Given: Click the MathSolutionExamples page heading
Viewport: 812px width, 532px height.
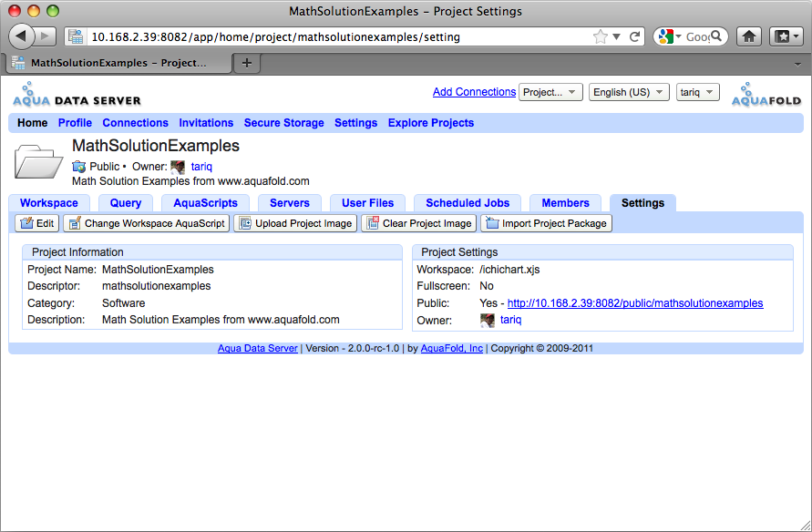Looking at the screenshot, I should tap(155, 146).
